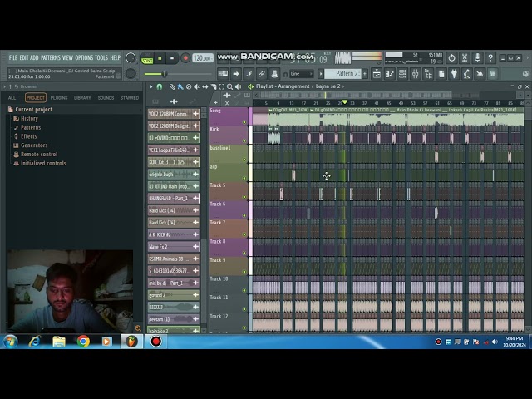The image size is (532, 399).
Task: Select the playlist paint brush tool
Action: coord(180,86)
